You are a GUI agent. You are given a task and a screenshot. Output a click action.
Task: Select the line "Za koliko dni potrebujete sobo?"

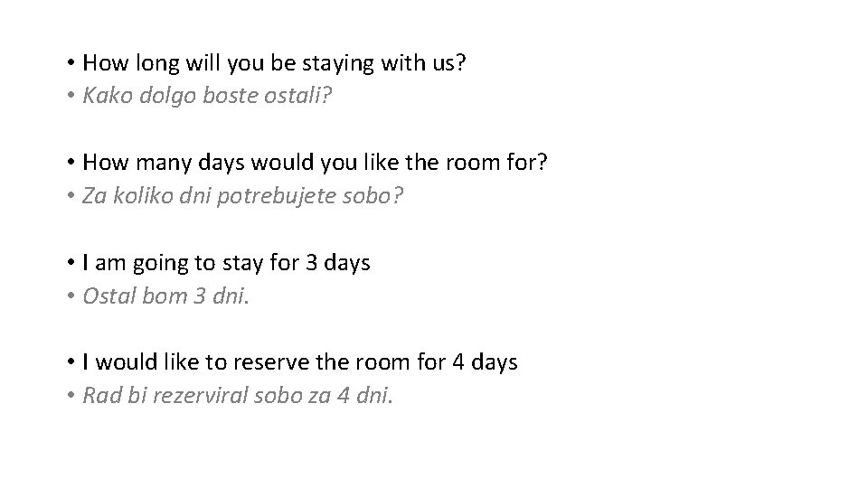[242, 196]
